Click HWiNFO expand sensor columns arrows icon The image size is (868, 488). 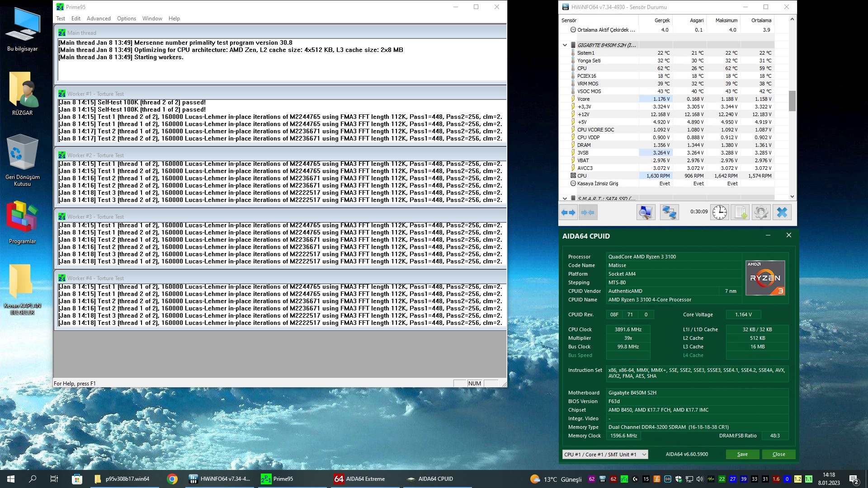click(568, 212)
